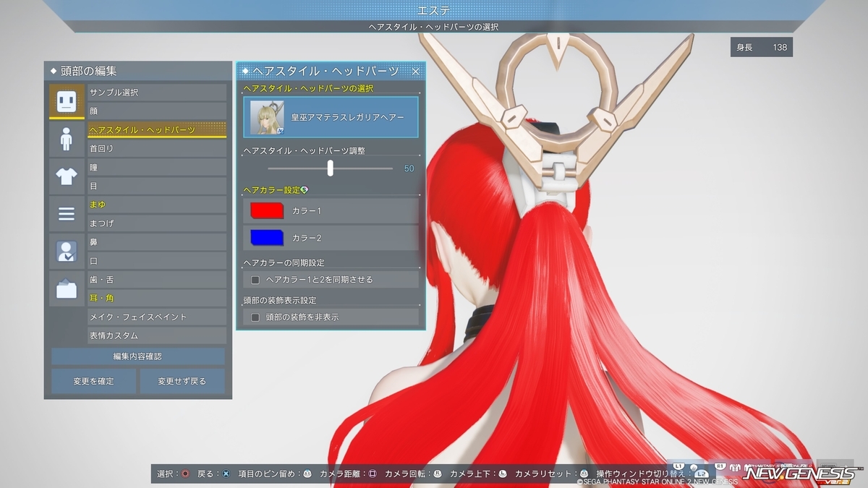Click the hairstyle adjustment slider handle
Screen dimensions: 868x488
[331, 168]
